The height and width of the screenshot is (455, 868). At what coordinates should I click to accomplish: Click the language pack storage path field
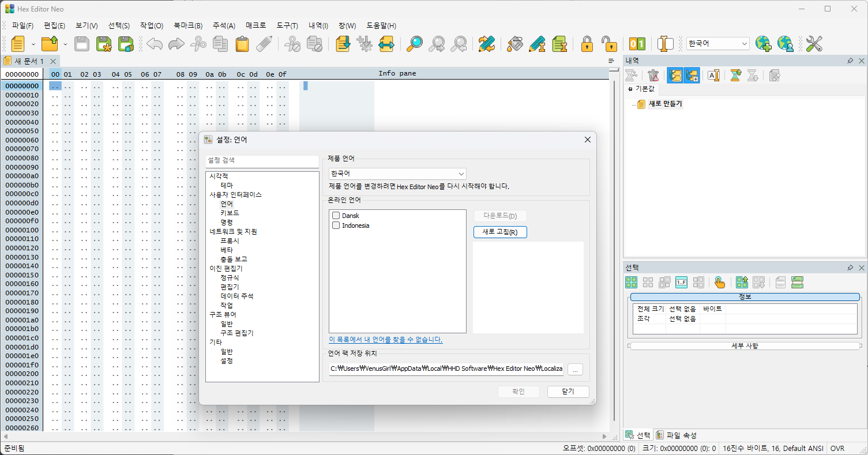[x=446, y=369]
